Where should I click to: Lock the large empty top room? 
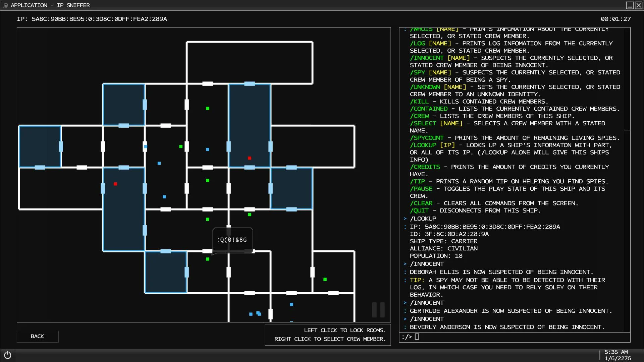(x=250, y=62)
